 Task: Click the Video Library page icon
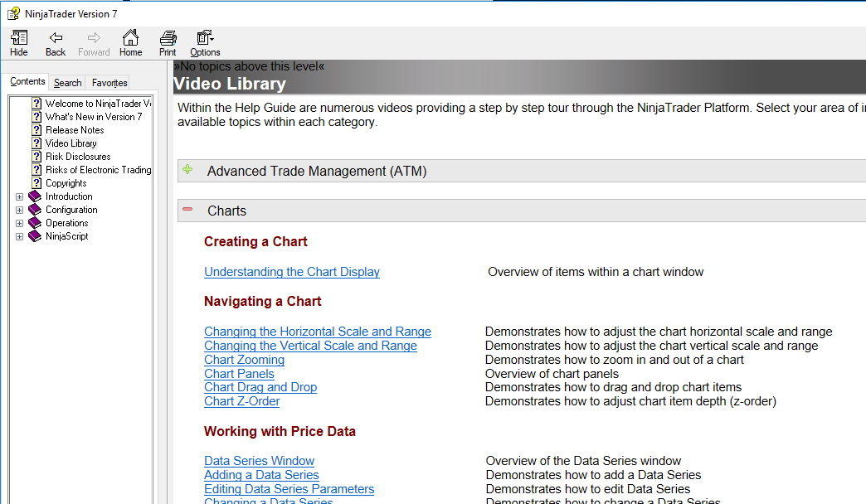click(36, 143)
